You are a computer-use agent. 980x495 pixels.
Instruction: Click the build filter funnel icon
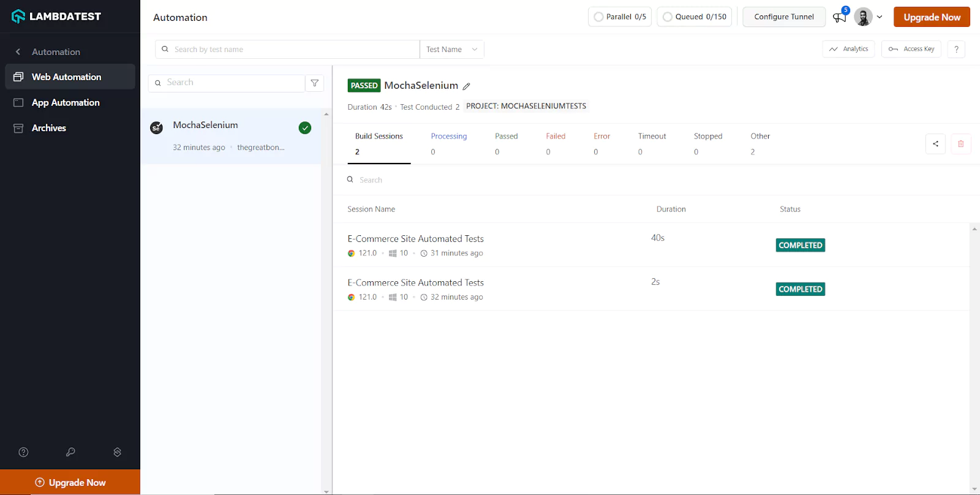click(315, 83)
